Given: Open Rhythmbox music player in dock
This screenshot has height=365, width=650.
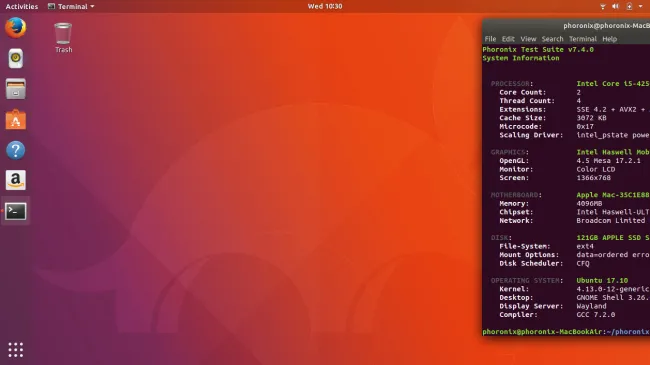Looking at the screenshot, I should click(15, 58).
